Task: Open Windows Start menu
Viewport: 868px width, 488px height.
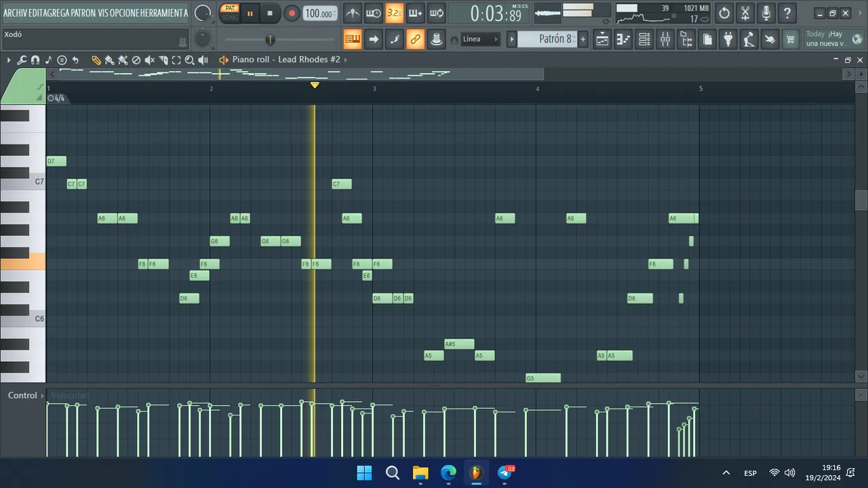Action: pos(364,473)
